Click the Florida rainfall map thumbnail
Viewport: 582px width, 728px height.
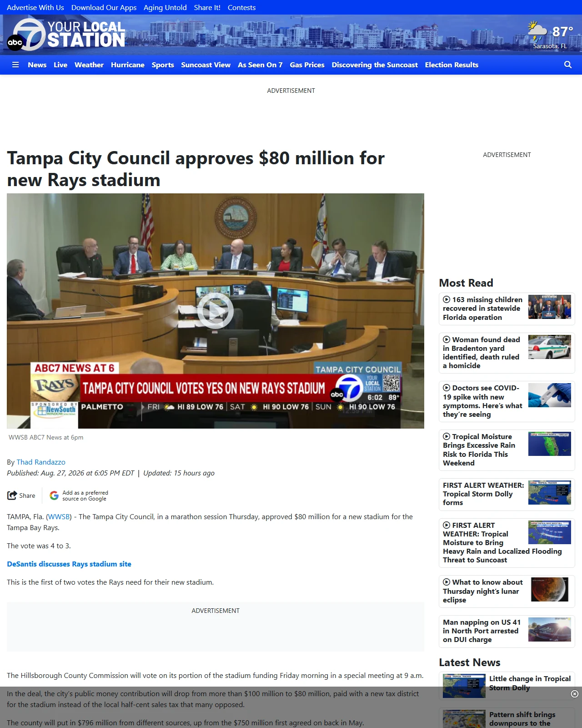pos(550,444)
